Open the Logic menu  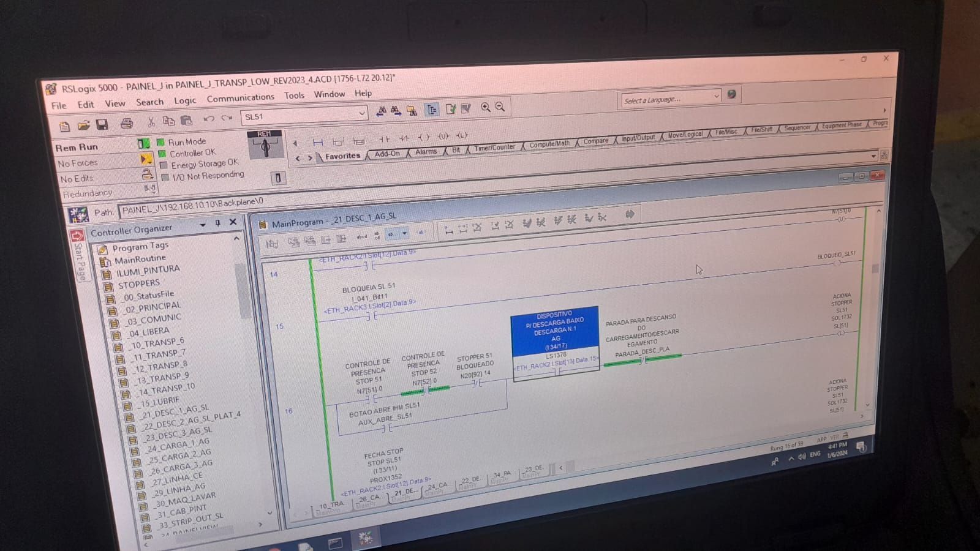pos(185,100)
